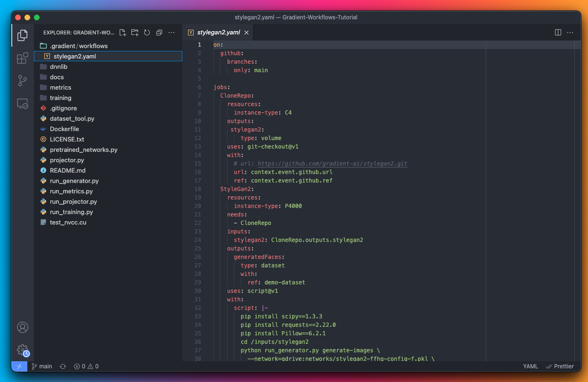Screen dimensions: 588x382
Task: Click 'pip install scipy==1.3.3' line
Action: [281, 316]
